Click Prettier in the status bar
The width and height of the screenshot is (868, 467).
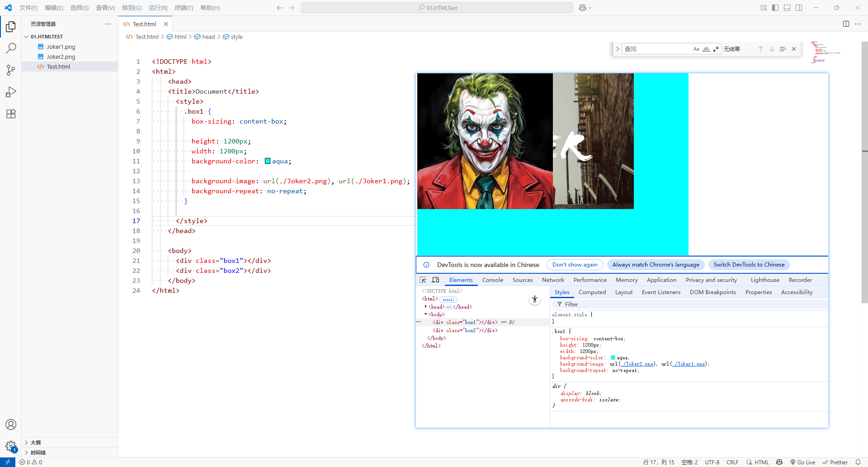835,462
